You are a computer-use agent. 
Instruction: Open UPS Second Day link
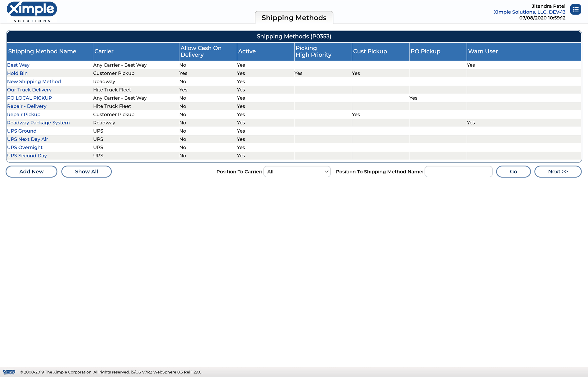click(27, 156)
